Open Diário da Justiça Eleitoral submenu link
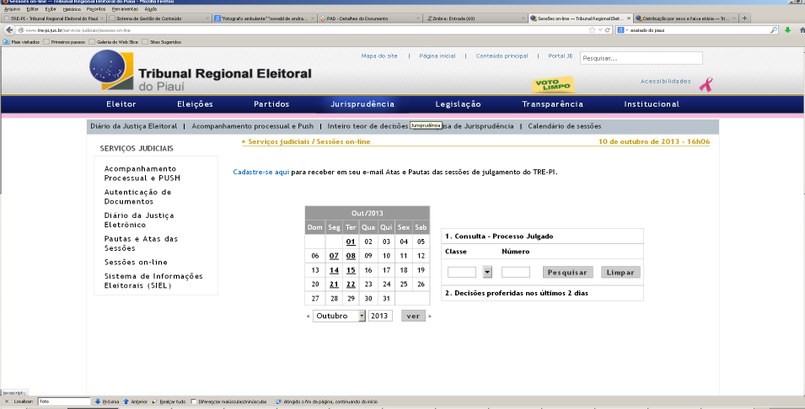This screenshot has width=805, height=409. coord(133,126)
